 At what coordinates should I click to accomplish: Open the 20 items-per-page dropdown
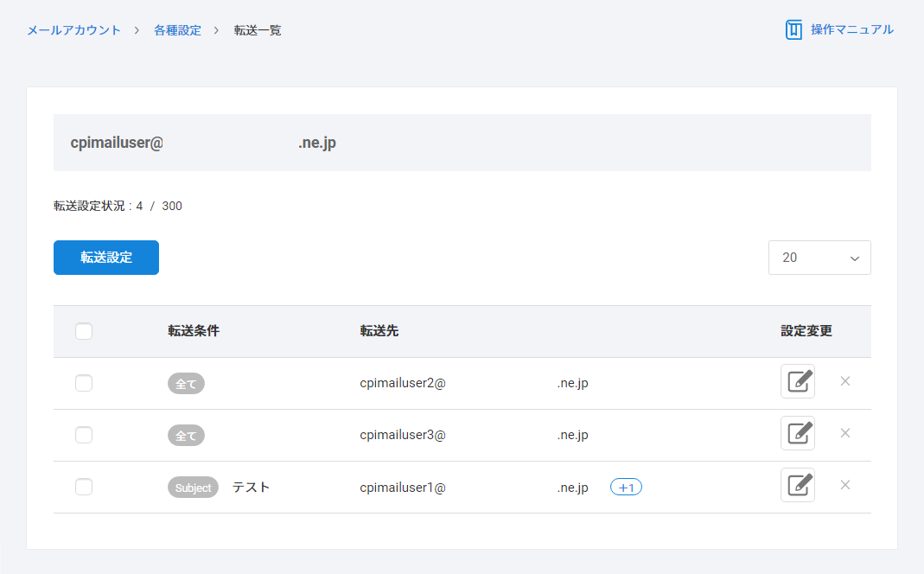[x=819, y=258]
